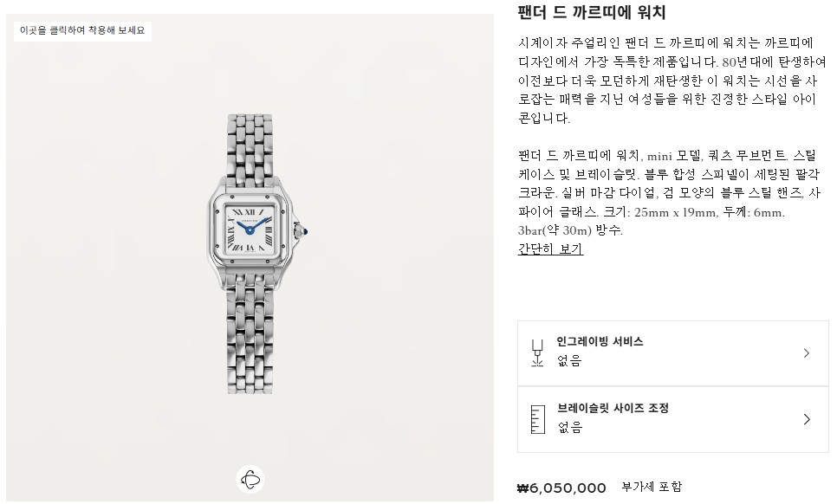Click the 이곳을 클릭하여 착용해 보세요 try-on button

tap(84, 30)
